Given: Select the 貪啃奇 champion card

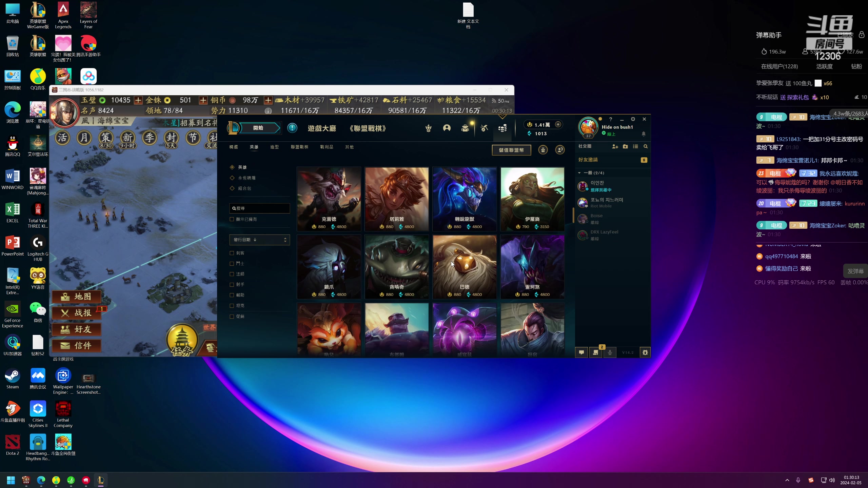Looking at the screenshot, I should coord(397,267).
